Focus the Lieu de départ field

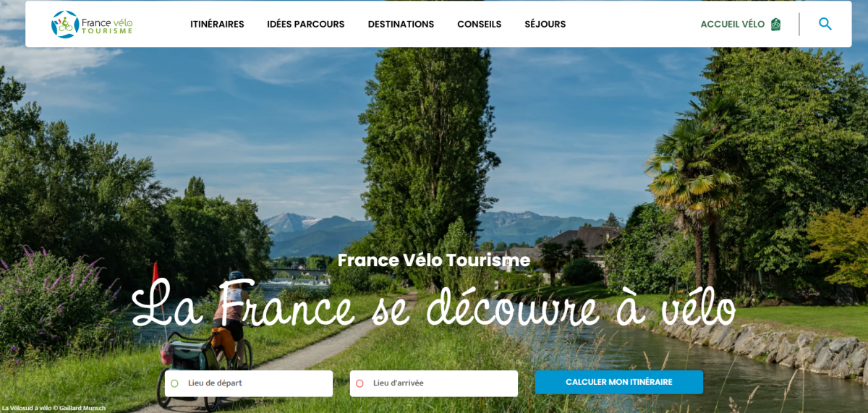point(249,383)
